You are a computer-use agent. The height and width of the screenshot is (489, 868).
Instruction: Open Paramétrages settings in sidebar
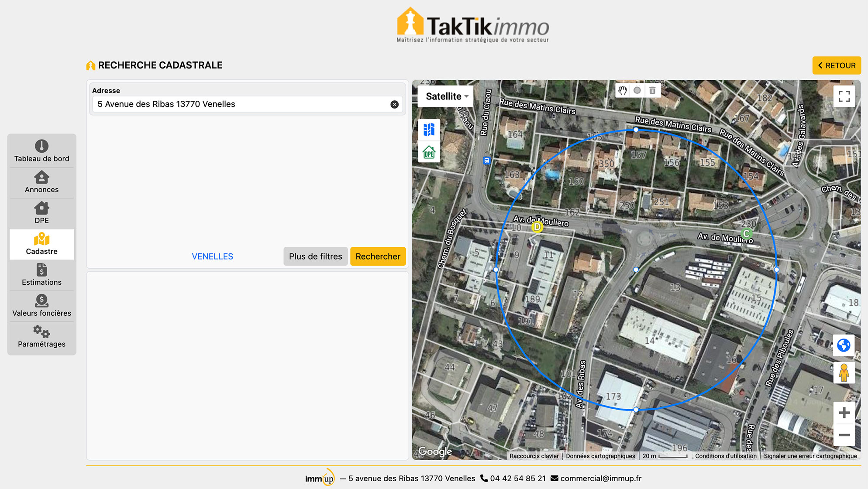point(42,337)
